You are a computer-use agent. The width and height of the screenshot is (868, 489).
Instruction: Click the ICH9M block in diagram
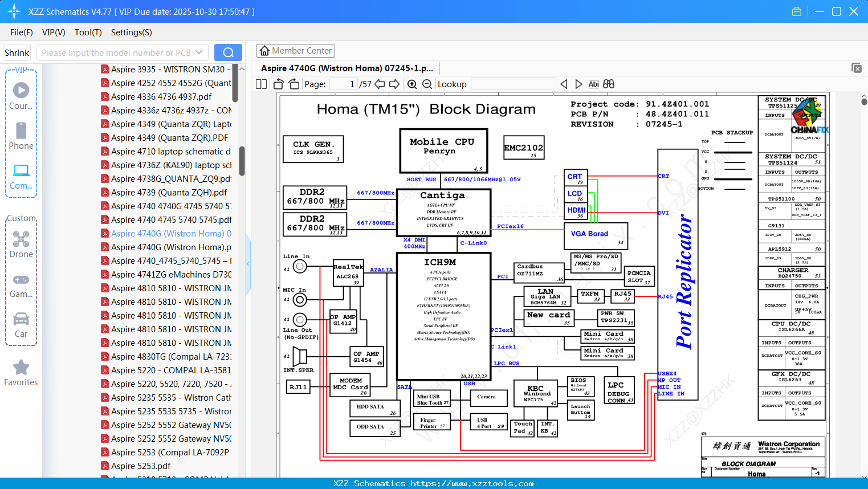[x=444, y=316]
